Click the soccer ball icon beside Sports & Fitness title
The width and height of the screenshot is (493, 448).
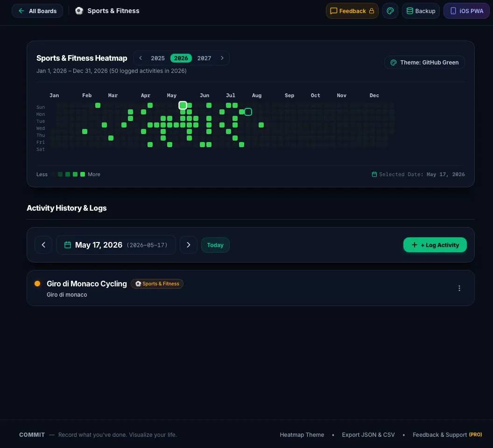click(x=79, y=11)
